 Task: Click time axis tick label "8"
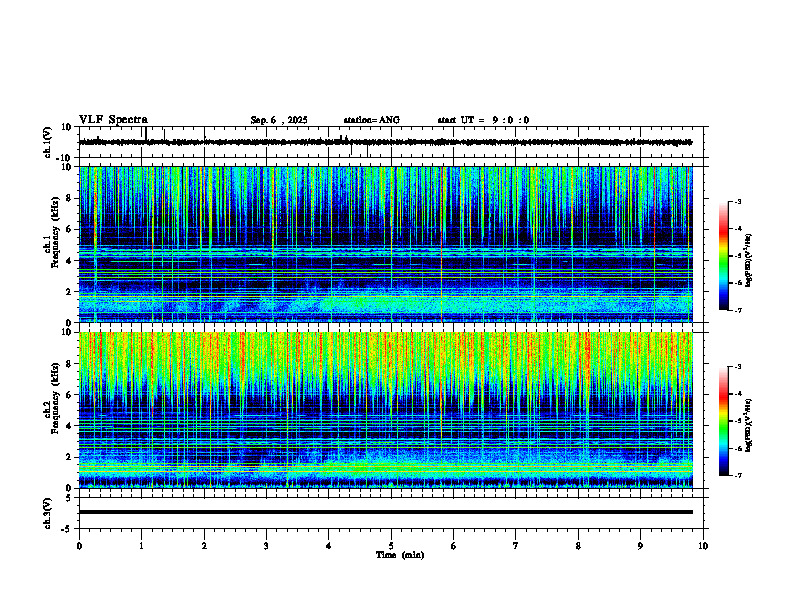(578, 546)
